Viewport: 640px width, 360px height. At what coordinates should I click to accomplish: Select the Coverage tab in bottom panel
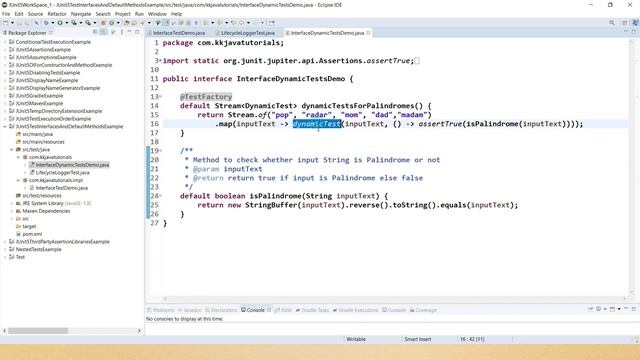pyautogui.click(x=423, y=310)
